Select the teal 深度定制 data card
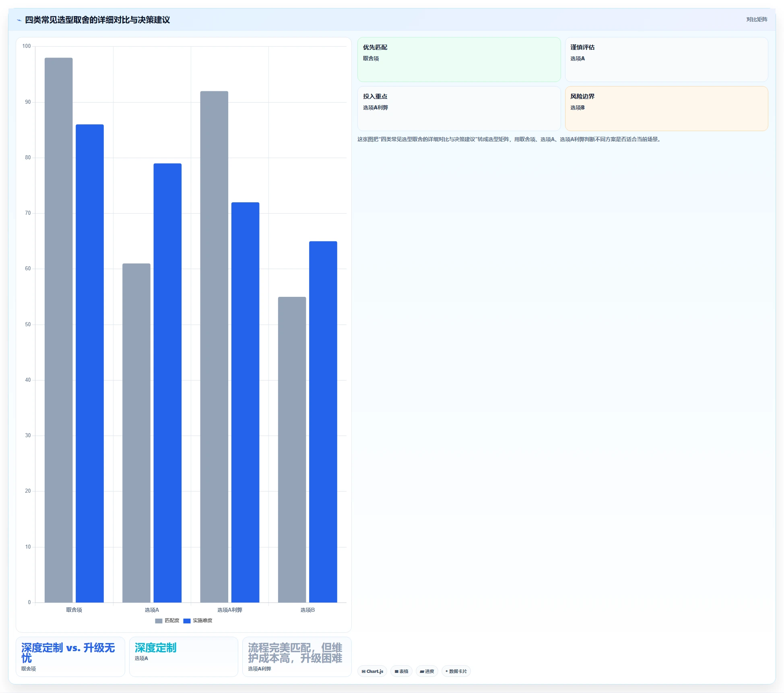This screenshot has height=693, width=784. [x=184, y=657]
